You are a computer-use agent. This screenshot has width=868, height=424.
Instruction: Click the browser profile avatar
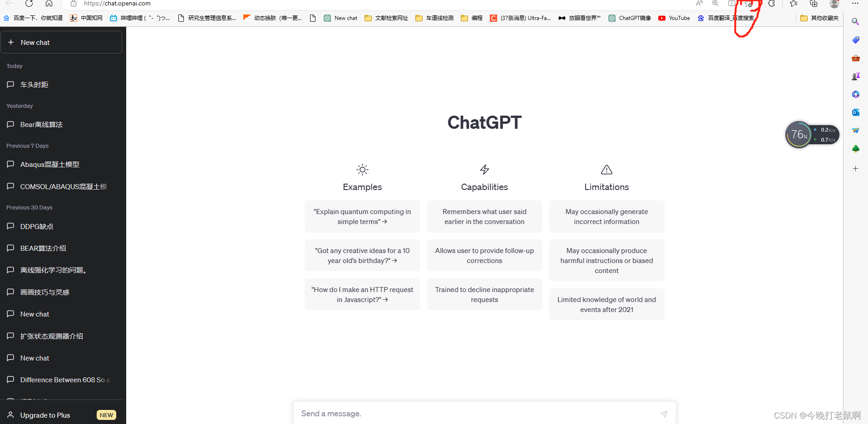click(834, 4)
